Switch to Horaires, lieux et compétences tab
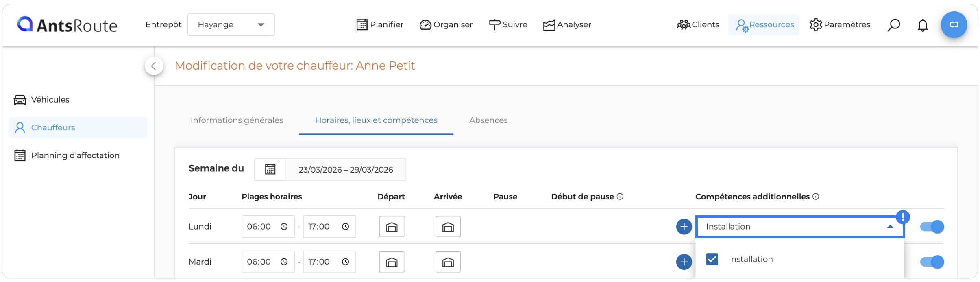Image resolution: width=980 pixels, height=282 pixels. point(376,120)
